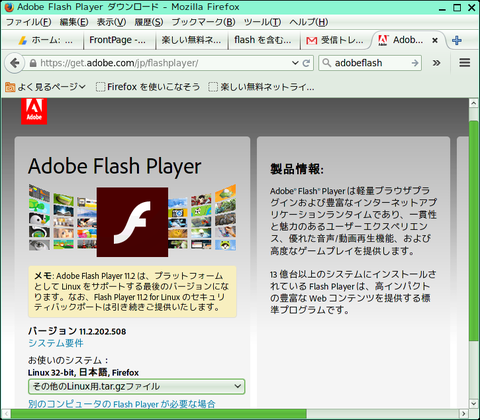This screenshot has width=480, height=420.
Task: Submit search with the go arrow
Action: pos(415,63)
